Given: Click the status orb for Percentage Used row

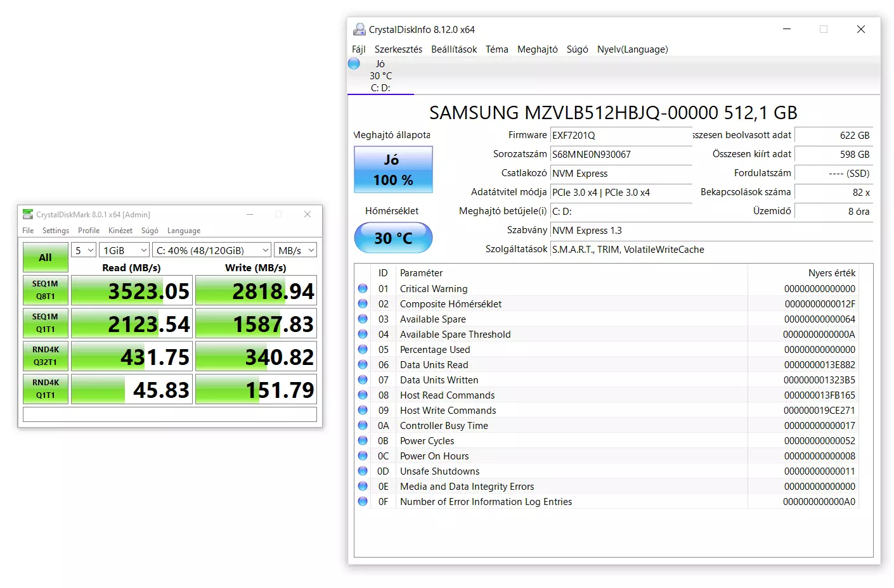Looking at the screenshot, I should [363, 349].
